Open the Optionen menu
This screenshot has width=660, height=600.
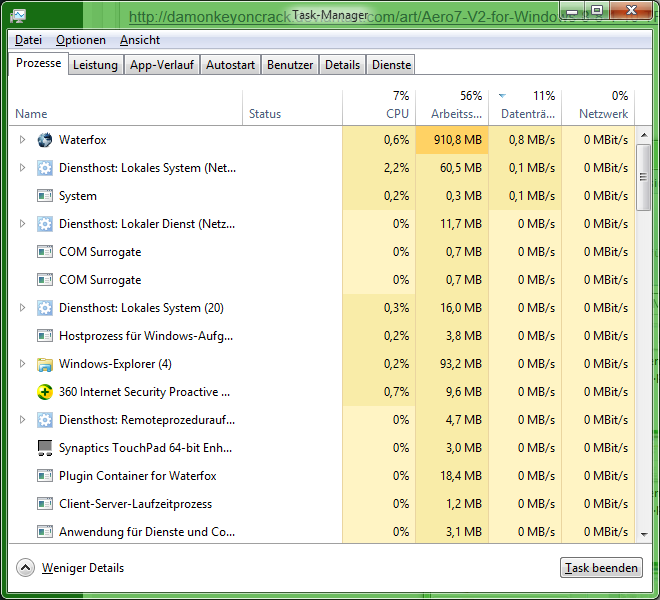pos(81,40)
